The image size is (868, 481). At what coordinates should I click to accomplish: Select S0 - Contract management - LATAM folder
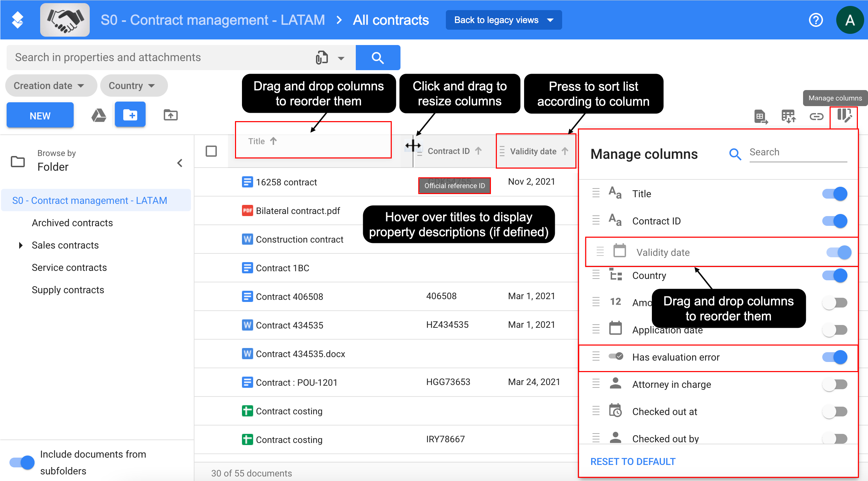(96, 200)
